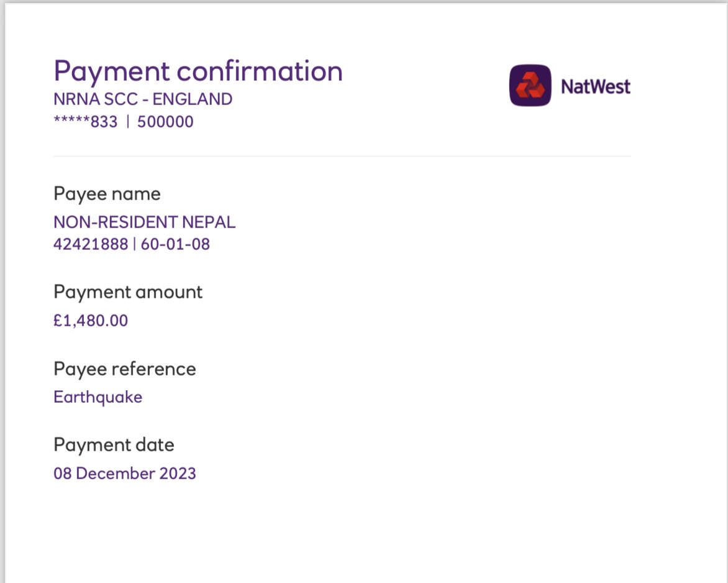
Task: Select the Payment confirmation heading
Action: click(x=198, y=71)
